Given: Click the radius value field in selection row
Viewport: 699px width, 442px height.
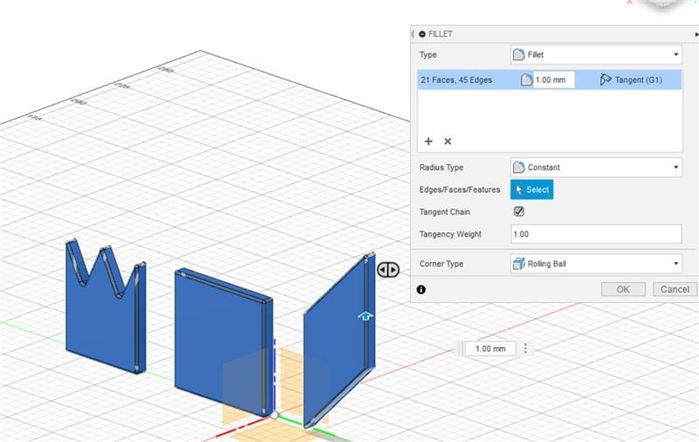Looking at the screenshot, I should (x=553, y=80).
